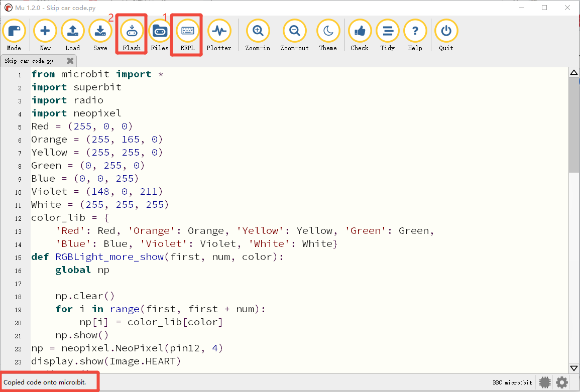Viewport: 580px width, 392px height.
Task: Load a file from disk
Action: (72, 35)
